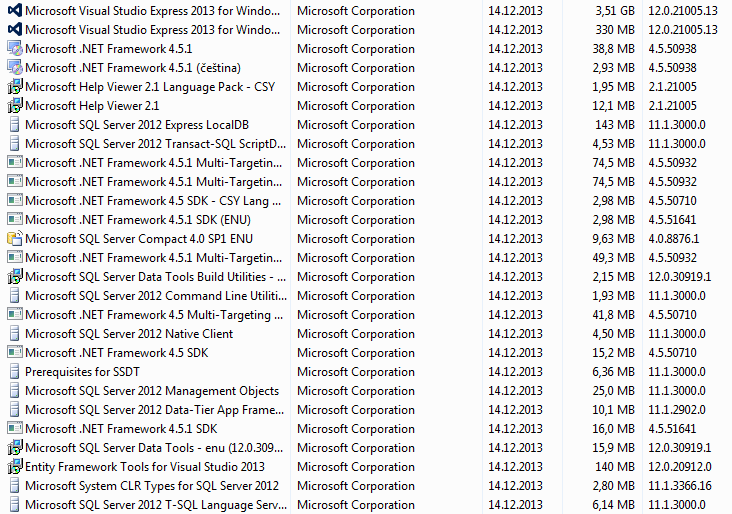This screenshot has height=514, width=732.
Task: Click the size value 143 MB
Action: tap(615, 125)
